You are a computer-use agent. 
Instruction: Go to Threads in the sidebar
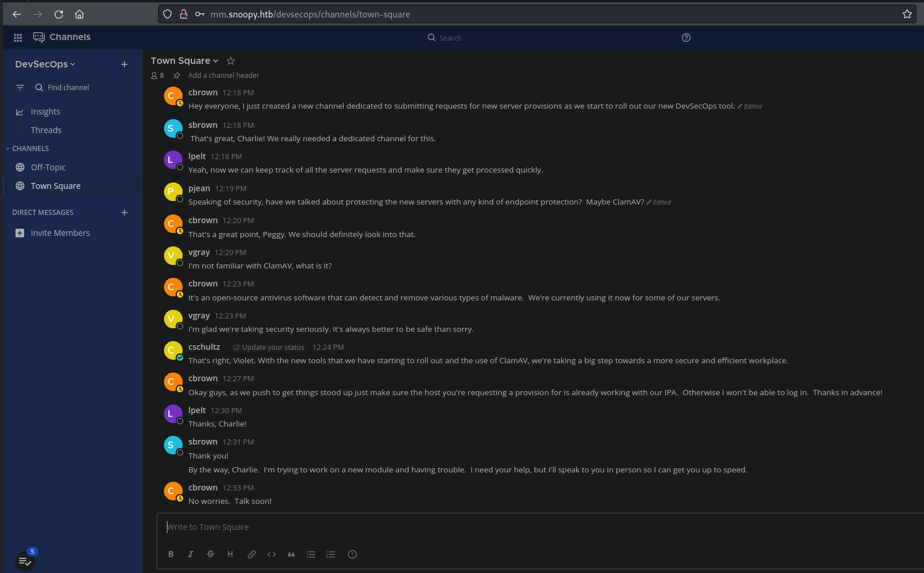pyautogui.click(x=46, y=130)
